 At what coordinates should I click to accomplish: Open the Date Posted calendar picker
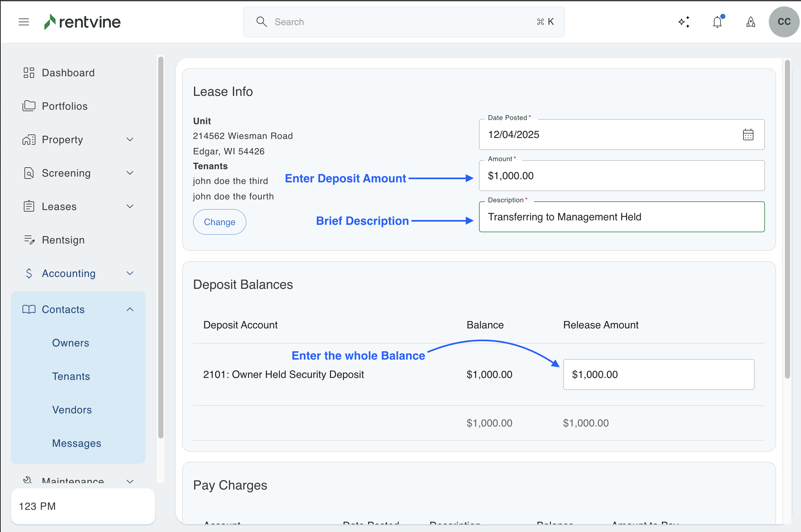coord(748,135)
